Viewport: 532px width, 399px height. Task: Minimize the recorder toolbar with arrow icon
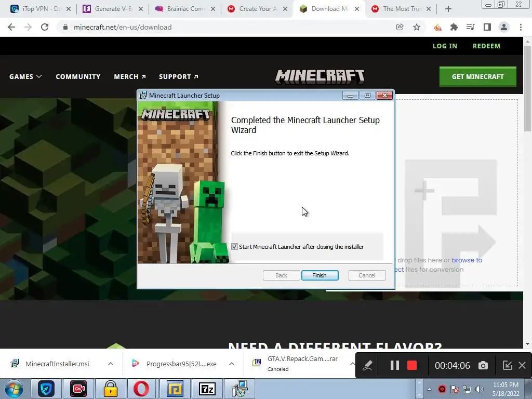[x=507, y=365]
